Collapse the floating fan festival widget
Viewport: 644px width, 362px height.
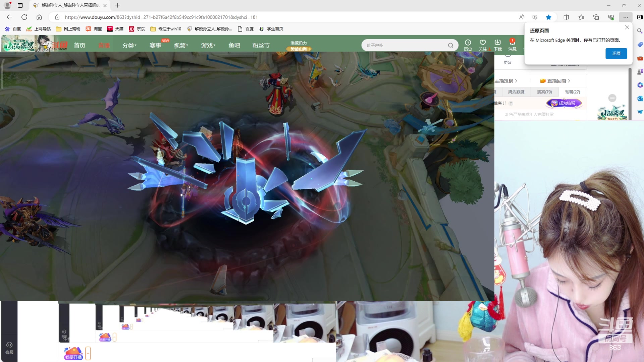(612, 98)
